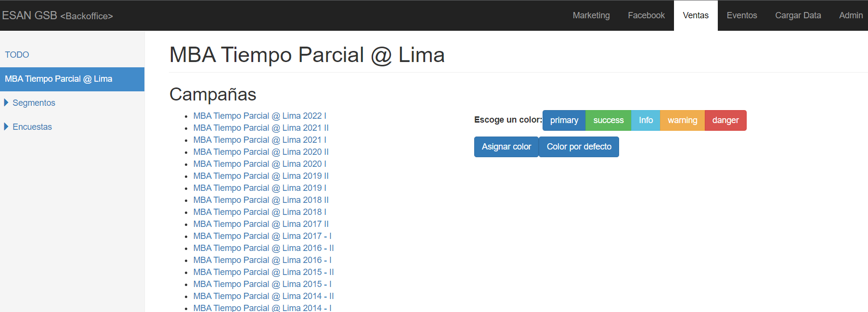
Task: Open the Admin menu item
Action: click(851, 15)
